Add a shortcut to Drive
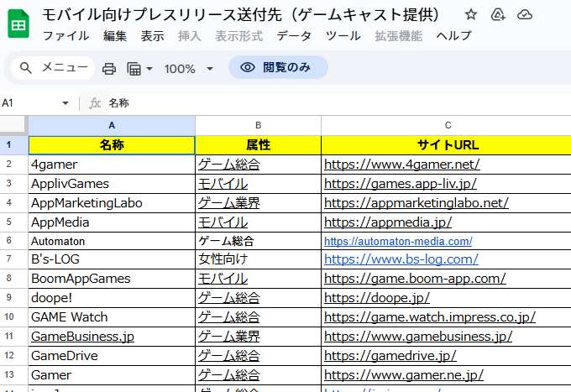Screen dimensions: 571x392 [498, 14]
